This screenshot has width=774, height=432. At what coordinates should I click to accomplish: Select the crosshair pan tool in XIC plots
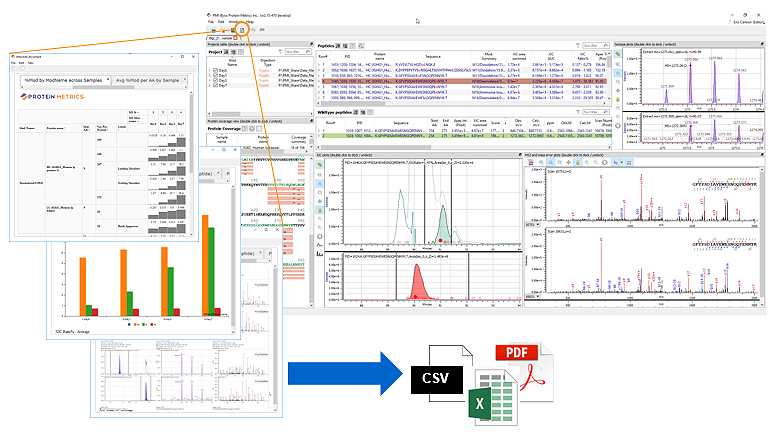pos(320,201)
